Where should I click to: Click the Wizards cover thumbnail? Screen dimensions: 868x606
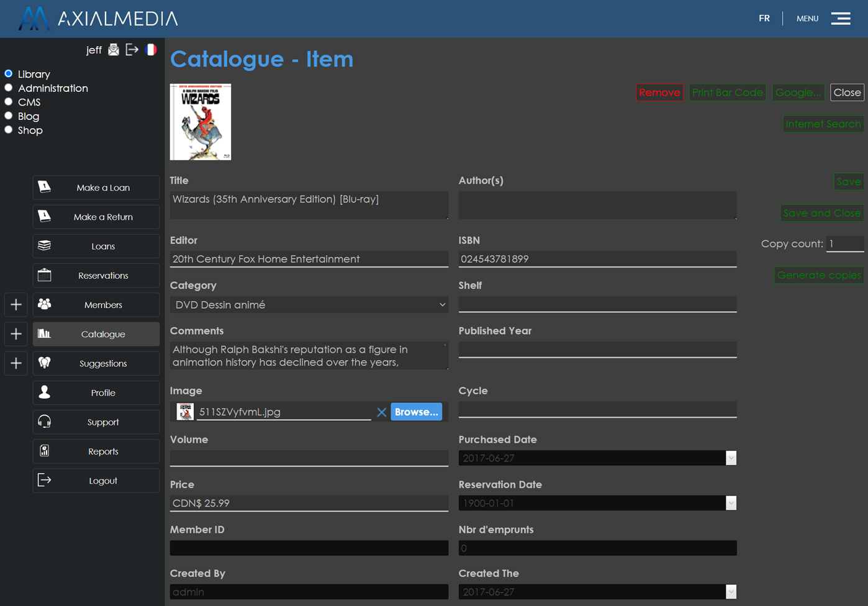coord(201,122)
